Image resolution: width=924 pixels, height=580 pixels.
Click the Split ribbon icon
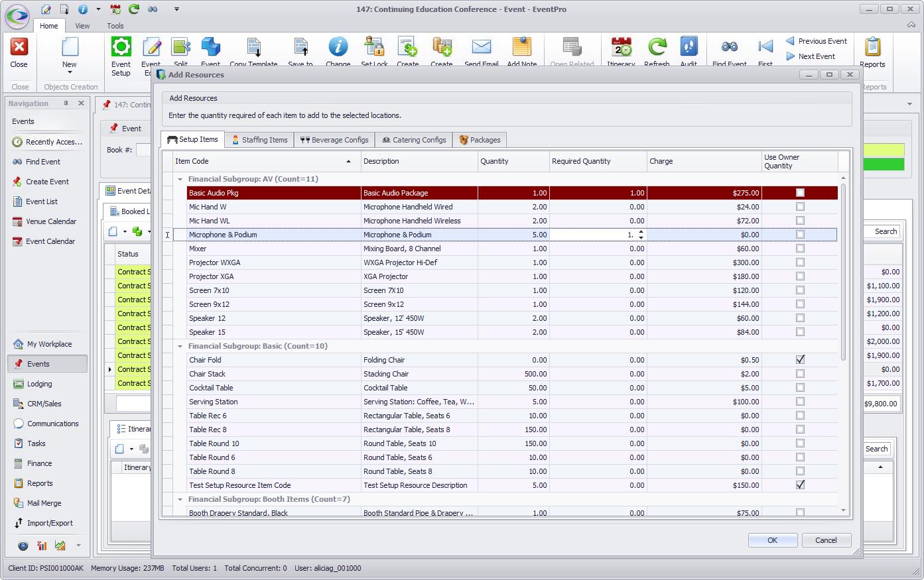(x=180, y=47)
